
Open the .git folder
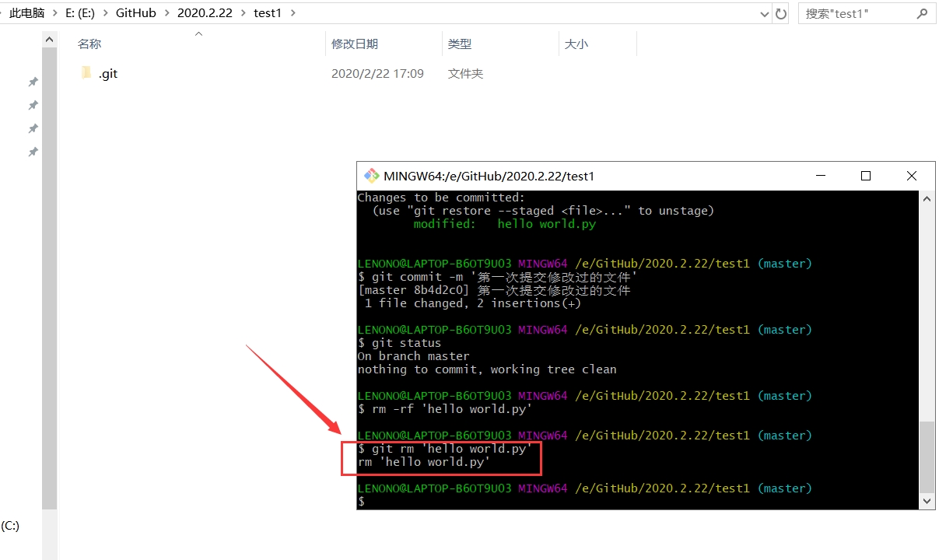click(x=107, y=73)
